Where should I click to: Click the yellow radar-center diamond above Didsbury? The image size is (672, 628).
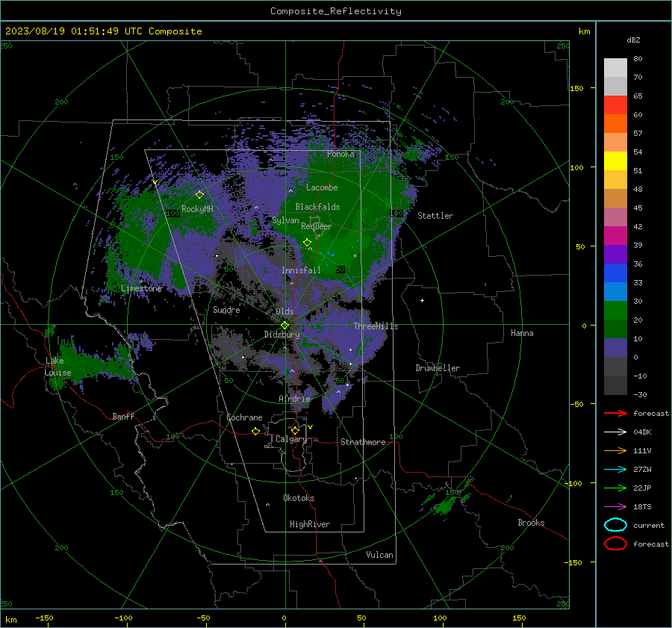point(284,326)
